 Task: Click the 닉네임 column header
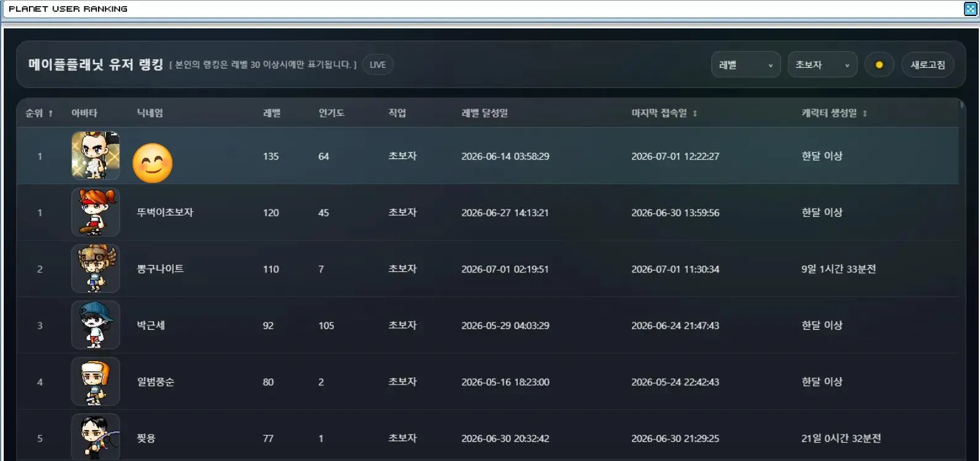click(150, 113)
